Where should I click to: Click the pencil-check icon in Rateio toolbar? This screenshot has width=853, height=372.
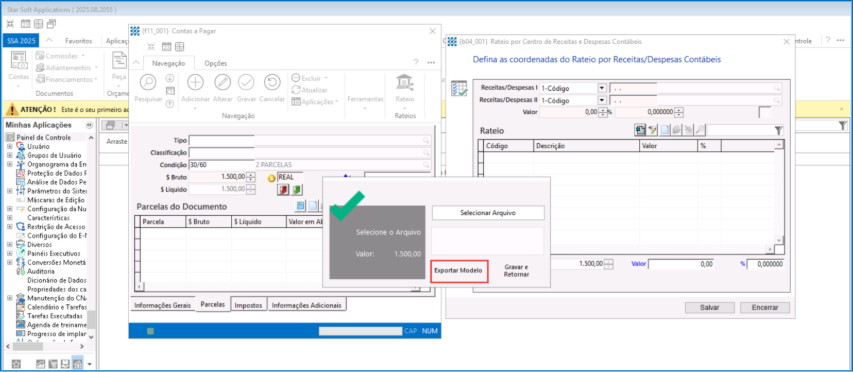pos(652,130)
